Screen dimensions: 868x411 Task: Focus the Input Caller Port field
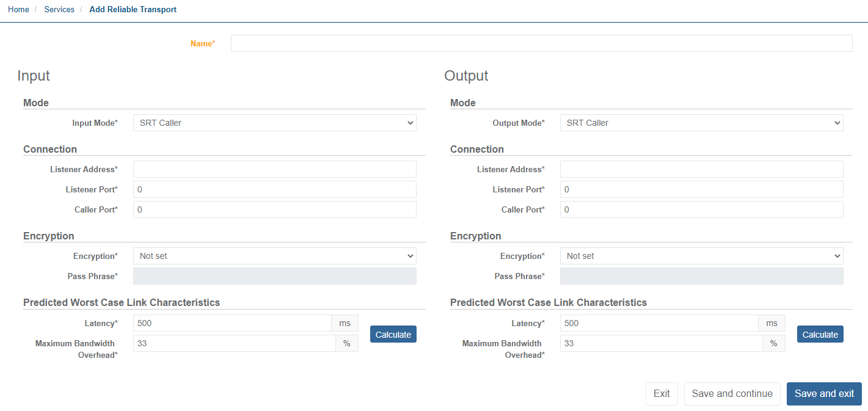pyautogui.click(x=274, y=209)
